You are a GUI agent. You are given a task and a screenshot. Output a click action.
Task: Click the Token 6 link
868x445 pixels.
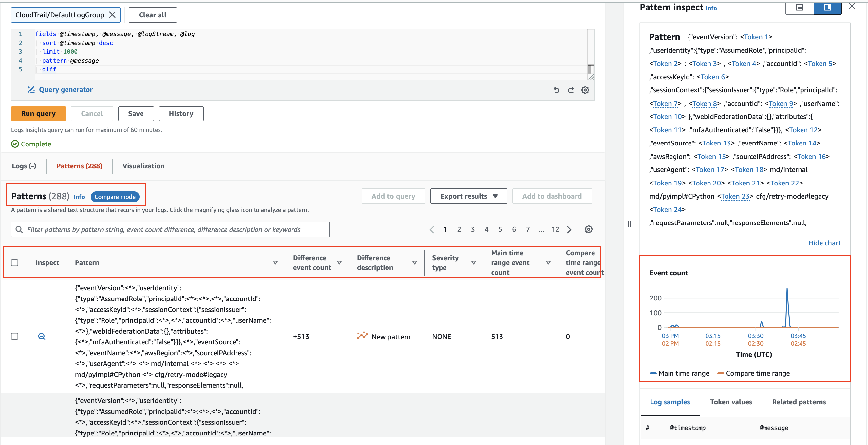712,77
